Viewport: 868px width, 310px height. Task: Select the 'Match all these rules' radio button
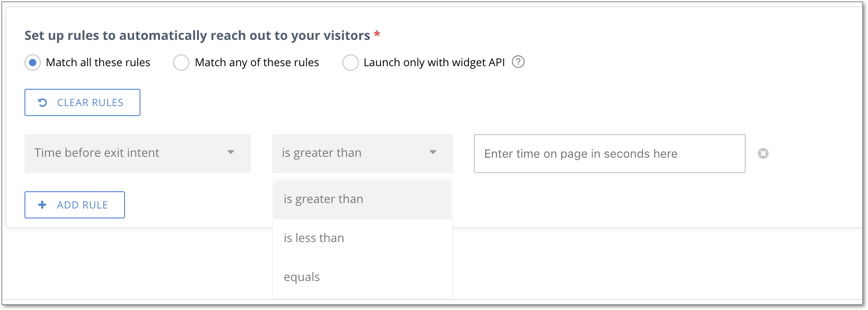pyautogui.click(x=33, y=63)
